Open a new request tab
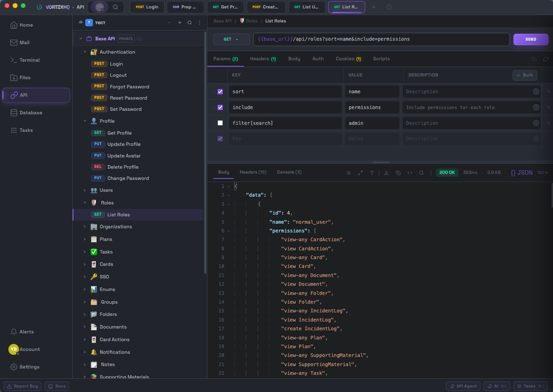This screenshot has width=553, height=392. (374, 7)
